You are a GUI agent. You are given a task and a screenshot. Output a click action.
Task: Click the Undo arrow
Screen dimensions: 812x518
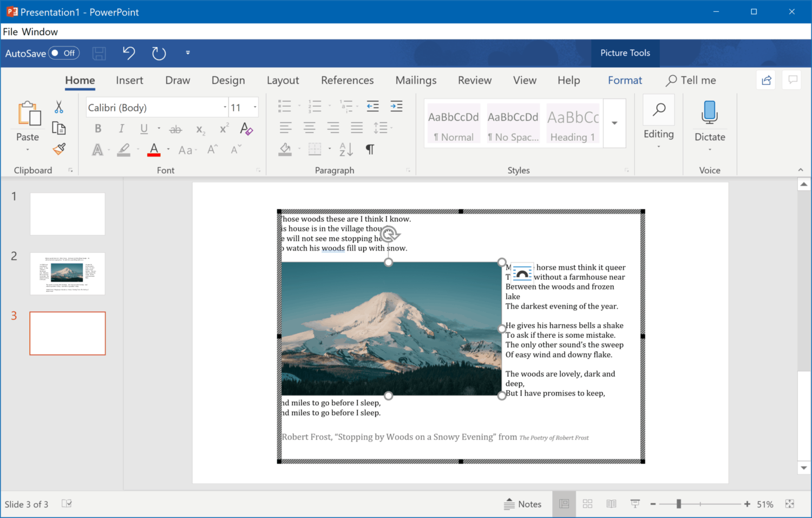click(x=129, y=53)
